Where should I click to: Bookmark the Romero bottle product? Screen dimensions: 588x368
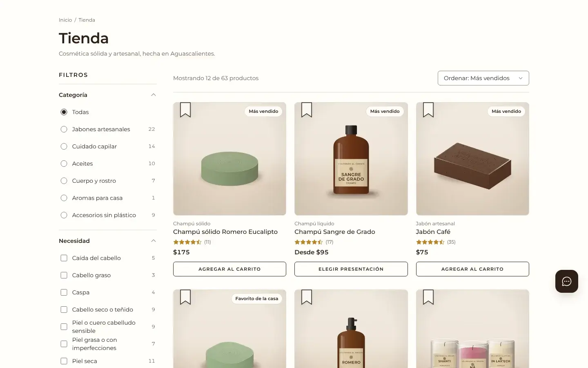(x=307, y=297)
